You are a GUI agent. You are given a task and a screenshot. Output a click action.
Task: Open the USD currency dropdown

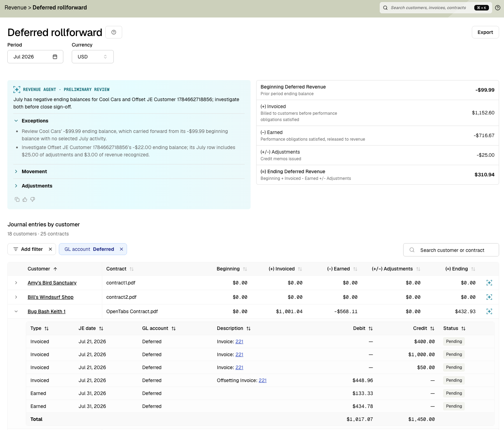[93, 57]
